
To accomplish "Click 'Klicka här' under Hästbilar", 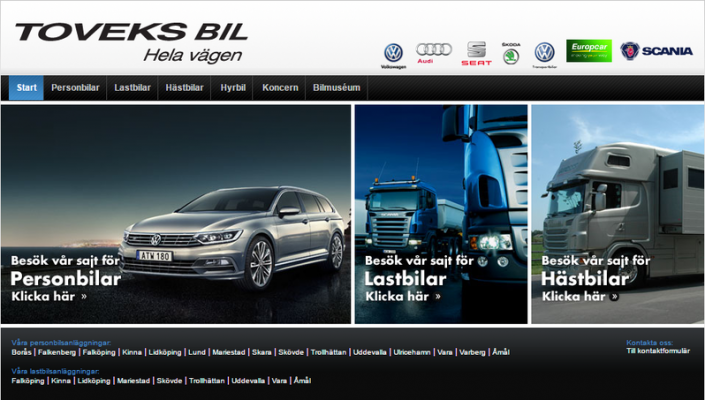I will pos(580,297).
